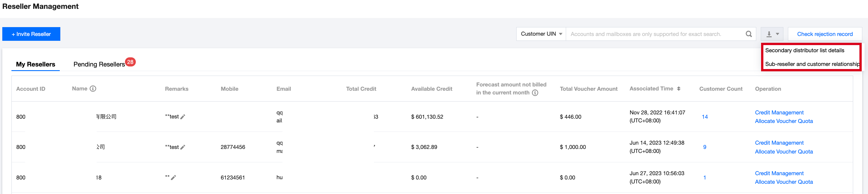
Task: Sort by Associated Time column
Action: pos(678,89)
